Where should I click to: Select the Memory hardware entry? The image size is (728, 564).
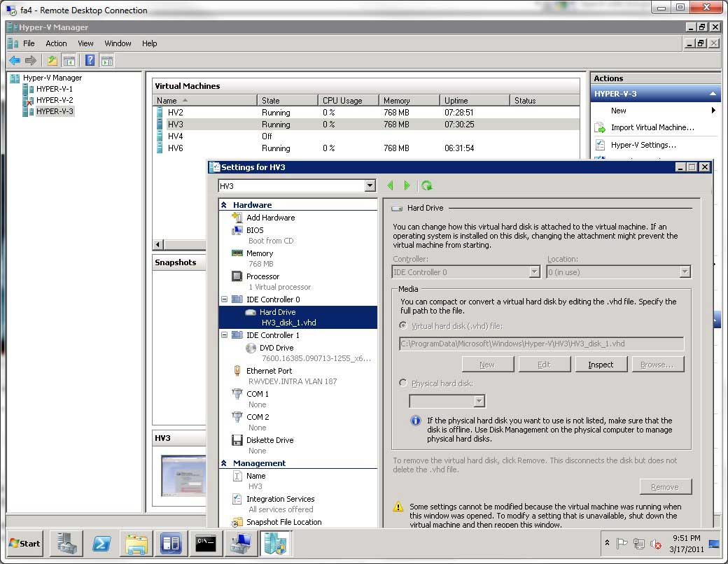[260, 253]
